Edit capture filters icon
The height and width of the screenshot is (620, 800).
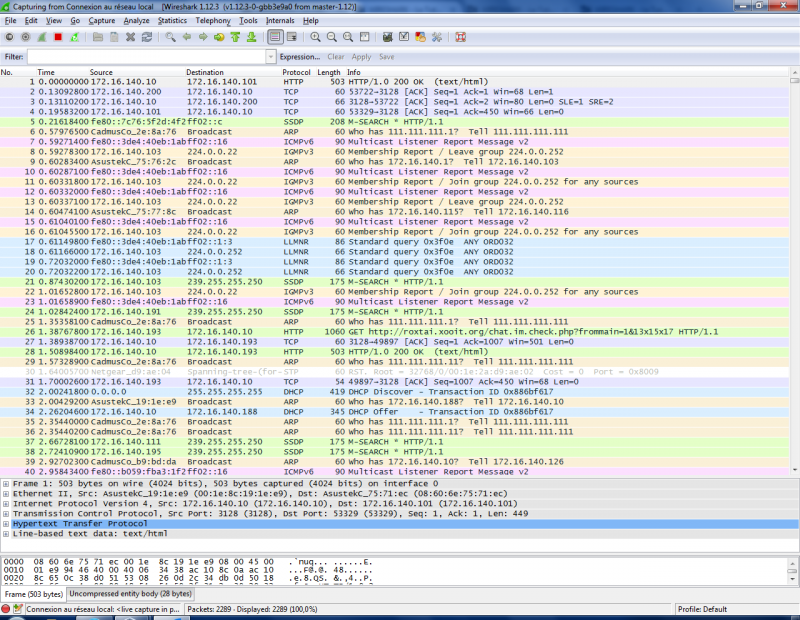coord(388,37)
